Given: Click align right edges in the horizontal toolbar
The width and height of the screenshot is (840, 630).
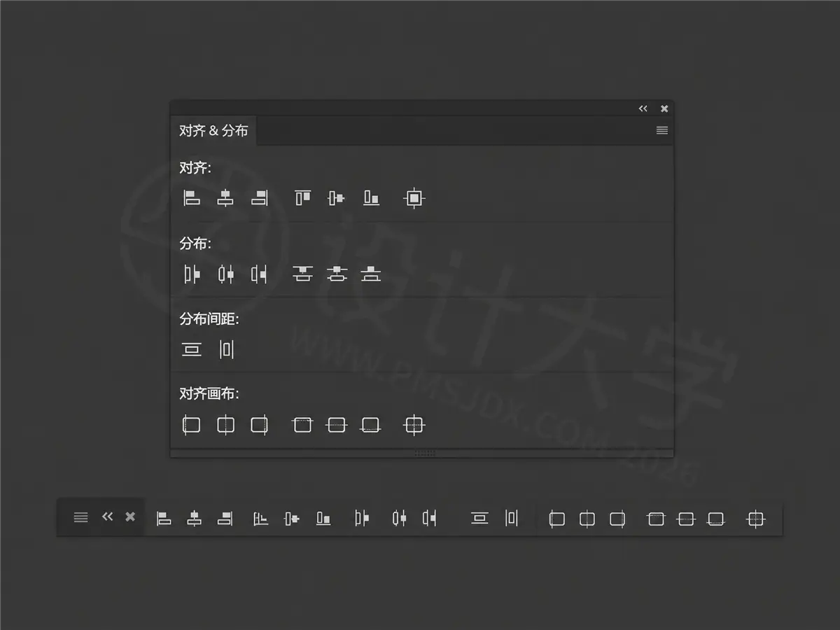Looking at the screenshot, I should (225, 519).
